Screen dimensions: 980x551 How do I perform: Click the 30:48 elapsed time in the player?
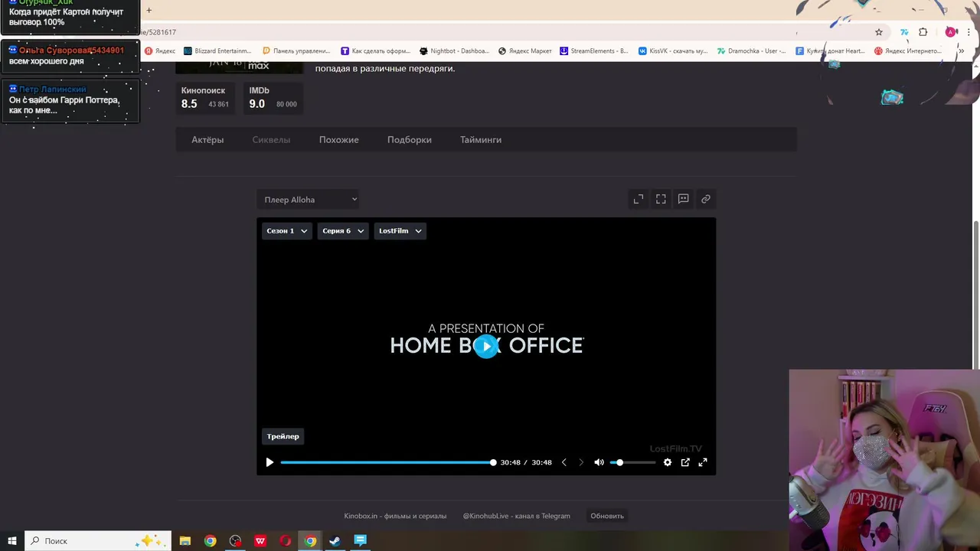click(510, 462)
